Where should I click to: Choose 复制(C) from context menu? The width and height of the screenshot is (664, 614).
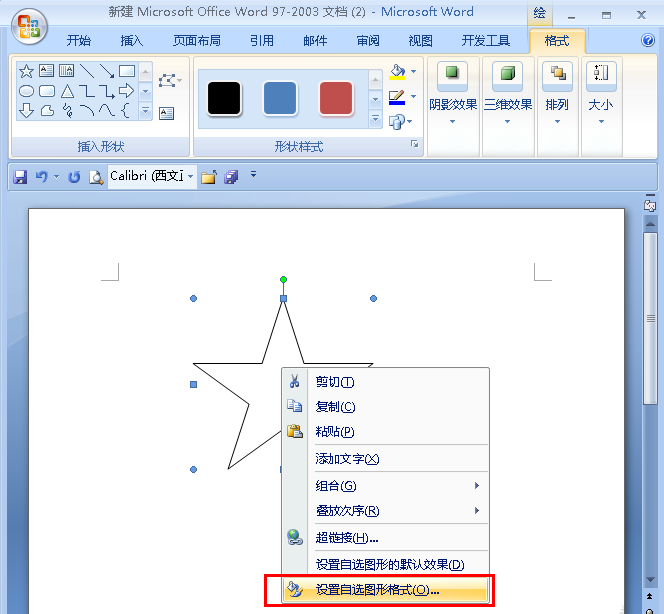click(386, 407)
